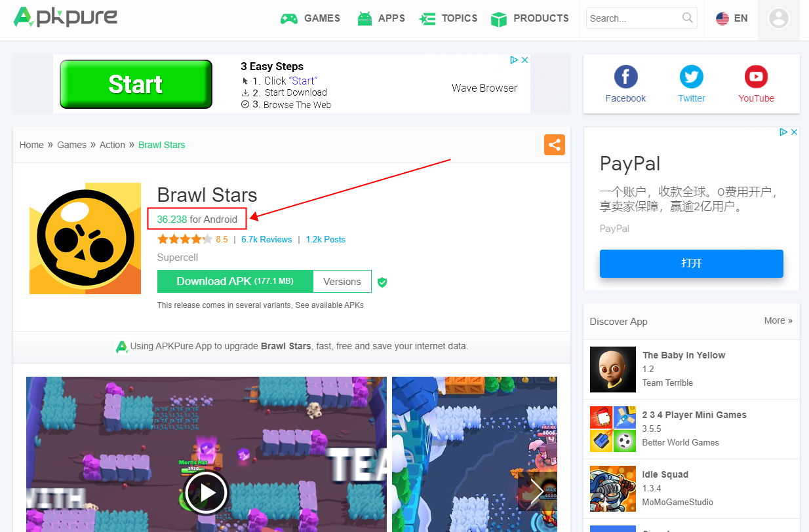Screen dimensions: 809x532
Task: Open The Baby In Yellow thumbnail
Action: tap(613, 370)
